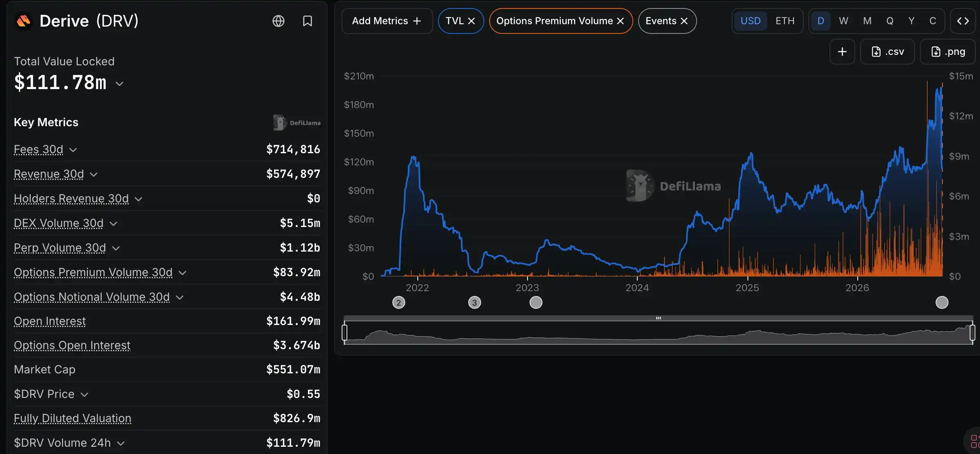Click the Market Cap value $551.07m

(293, 370)
